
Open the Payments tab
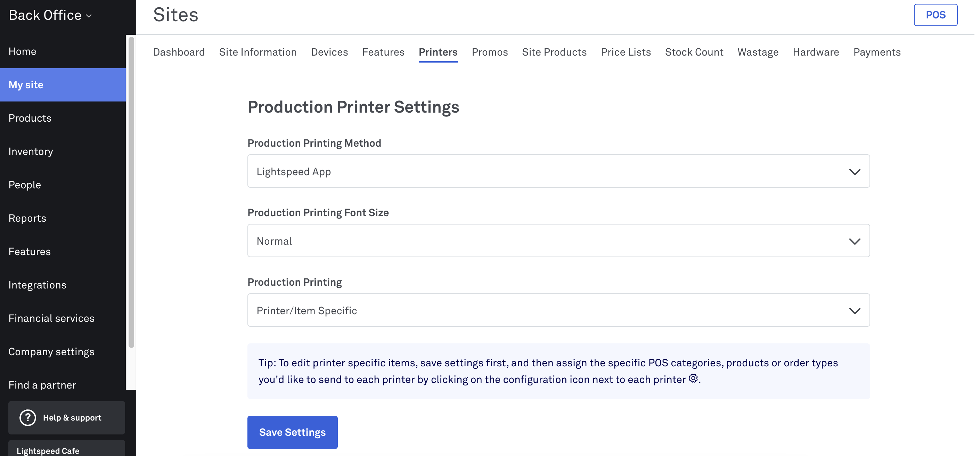tap(877, 52)
